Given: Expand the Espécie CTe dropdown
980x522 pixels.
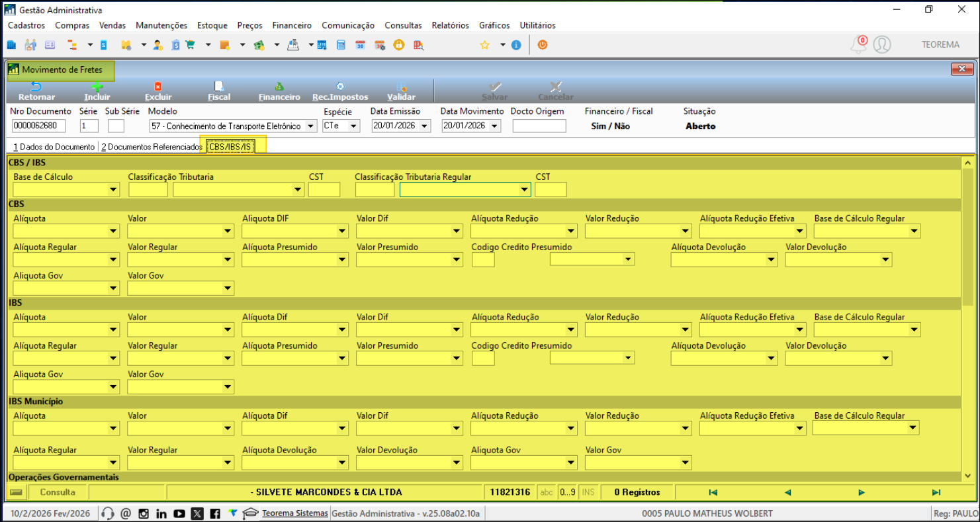Looking at the screenshot, I should [x=353, y=126].
